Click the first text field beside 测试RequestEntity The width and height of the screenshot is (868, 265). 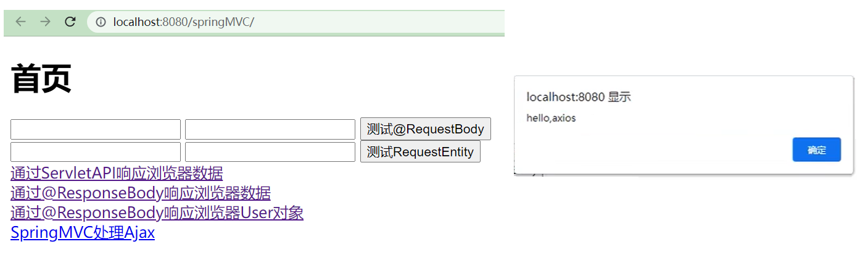[96, 152]
